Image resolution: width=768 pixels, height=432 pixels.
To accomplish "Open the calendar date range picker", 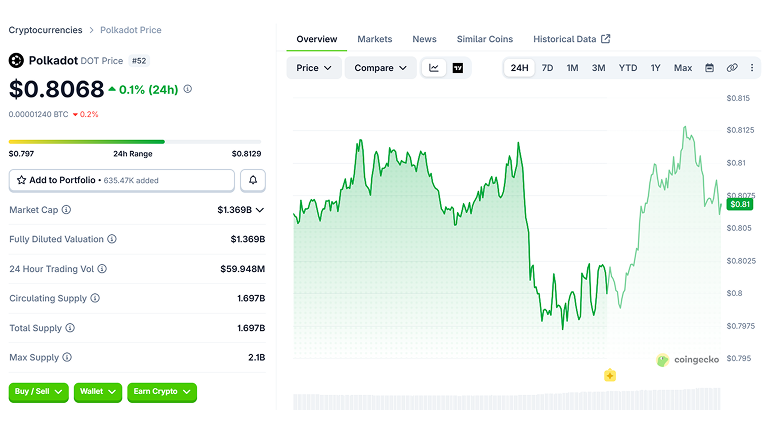I will point(709,68).
